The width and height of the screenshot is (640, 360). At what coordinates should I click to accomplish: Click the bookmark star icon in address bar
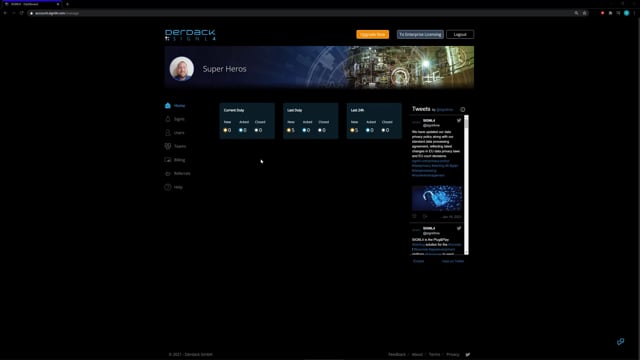coord(584,13)
